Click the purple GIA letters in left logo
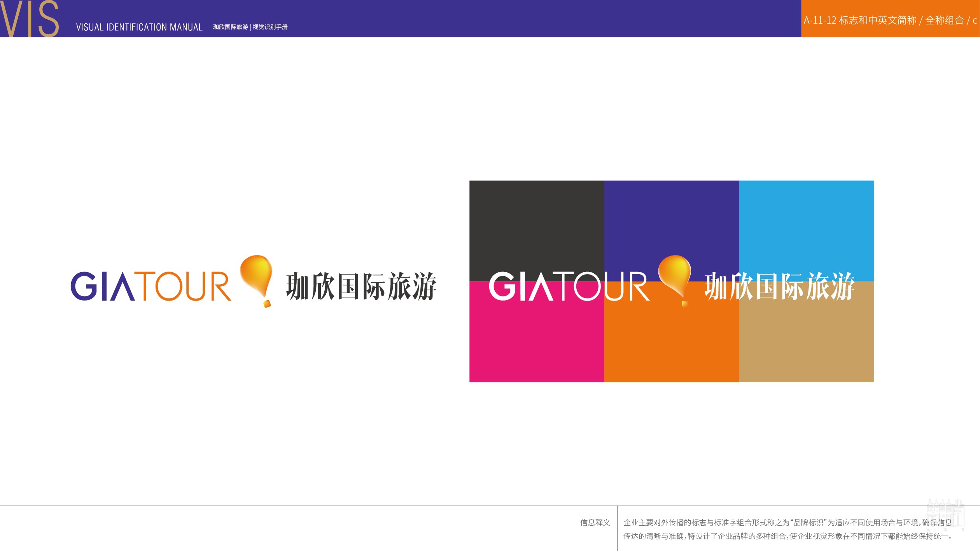Viewport: 980px width, 551px height. pos(102,287)
